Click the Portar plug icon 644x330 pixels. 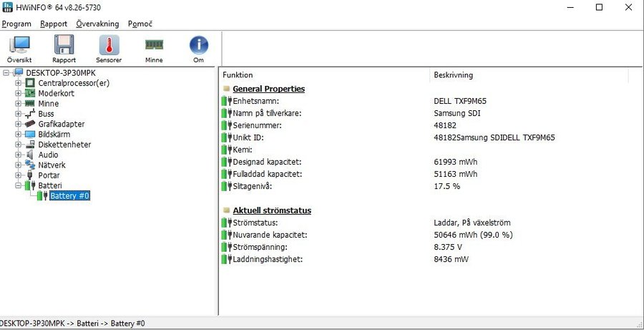[29, 175]
